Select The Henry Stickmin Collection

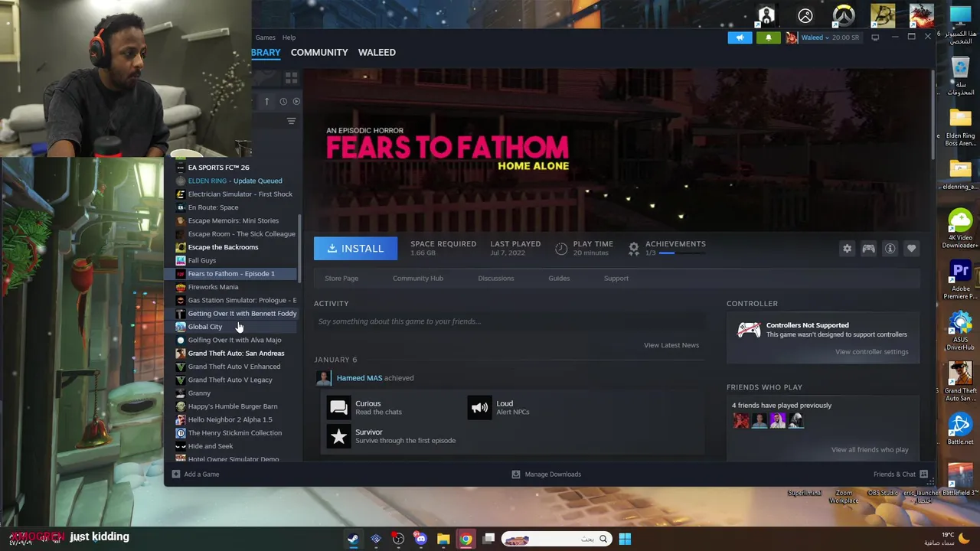pos(236,433)
